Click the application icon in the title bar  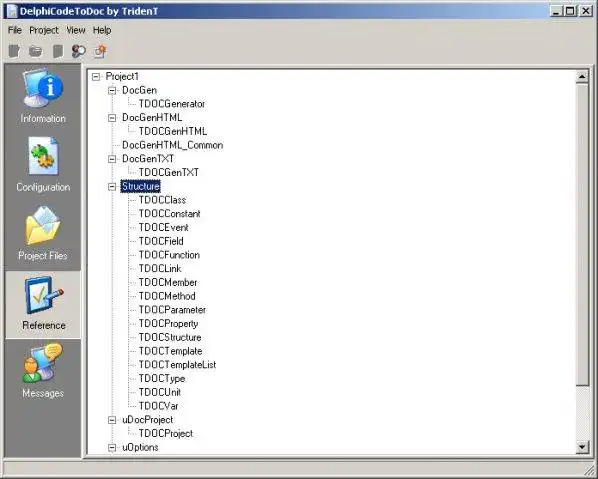(x=12, y=11)
